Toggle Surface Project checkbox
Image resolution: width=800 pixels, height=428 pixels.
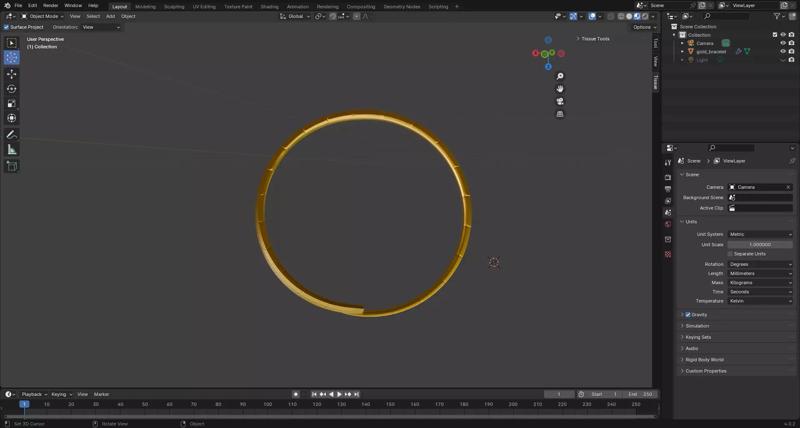(7, 27)
